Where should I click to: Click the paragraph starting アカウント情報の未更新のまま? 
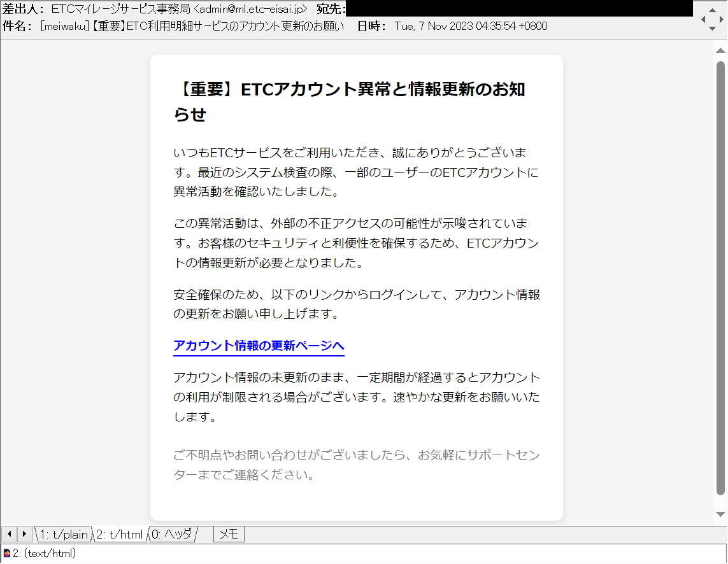357,397
